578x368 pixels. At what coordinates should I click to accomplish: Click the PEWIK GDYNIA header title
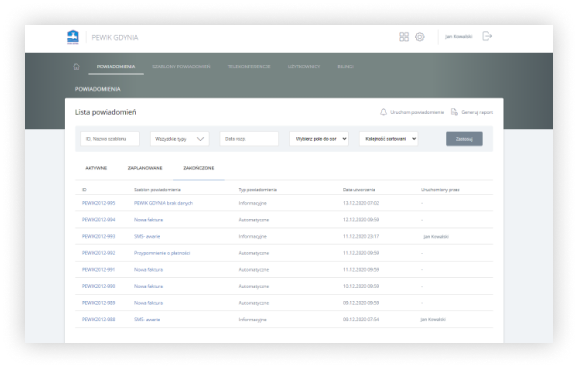115,37
